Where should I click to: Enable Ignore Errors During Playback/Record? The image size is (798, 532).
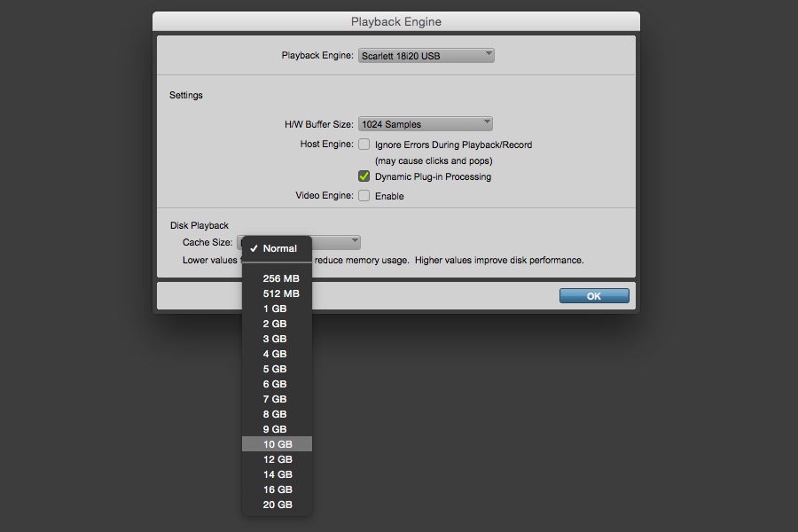364,145
